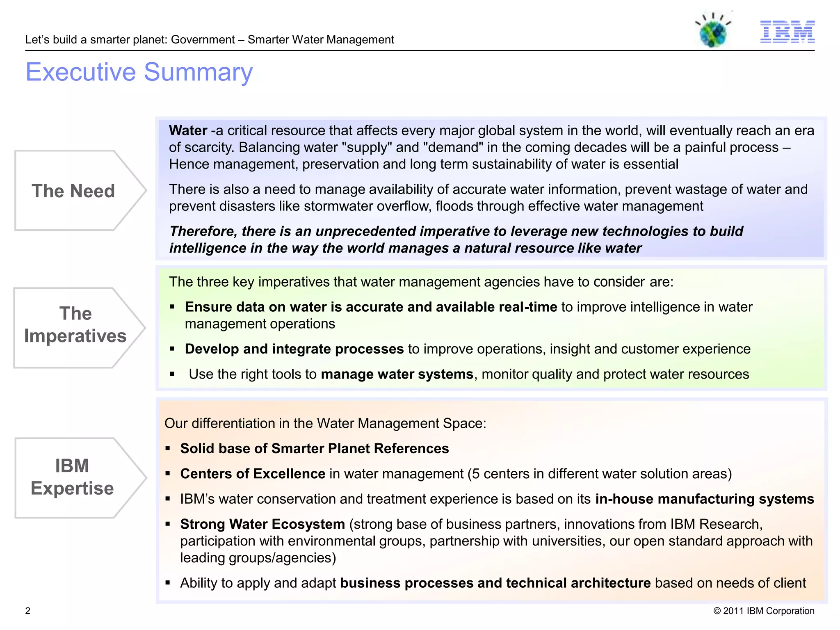The height and width of the screenshot is (630, 840).
Task: Click the Strong Water Ecosystem bullet
Action: coord(262,524)
